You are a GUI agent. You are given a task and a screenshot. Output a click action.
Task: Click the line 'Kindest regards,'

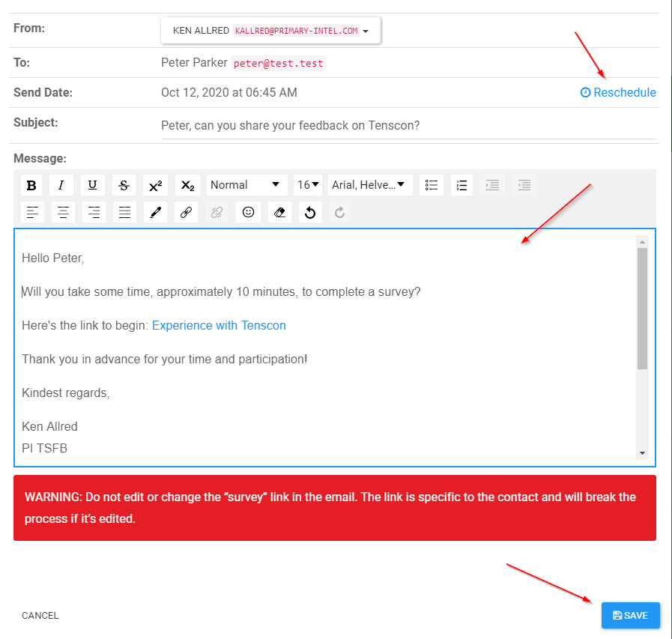tap(66, 393)
